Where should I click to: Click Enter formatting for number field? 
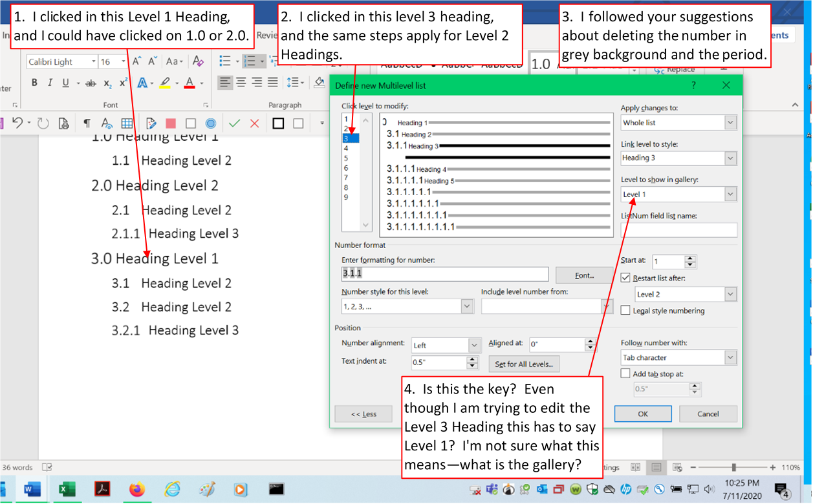click(445, 274)
